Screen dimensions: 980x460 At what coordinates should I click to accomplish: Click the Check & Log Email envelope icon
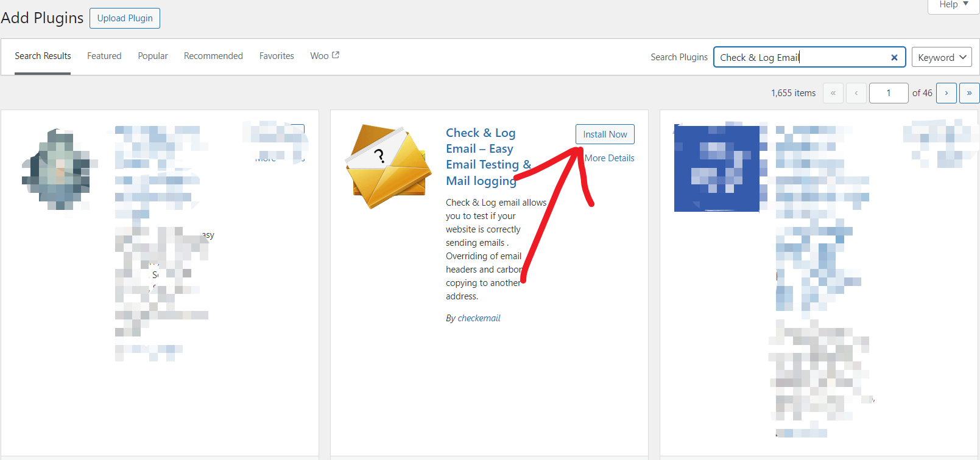coord(389,166)
